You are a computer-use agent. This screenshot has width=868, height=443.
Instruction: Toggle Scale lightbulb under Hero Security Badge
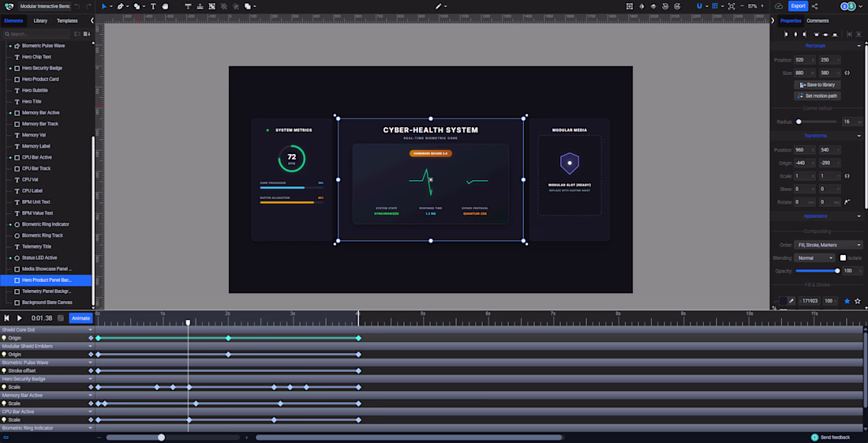point(4,387)
